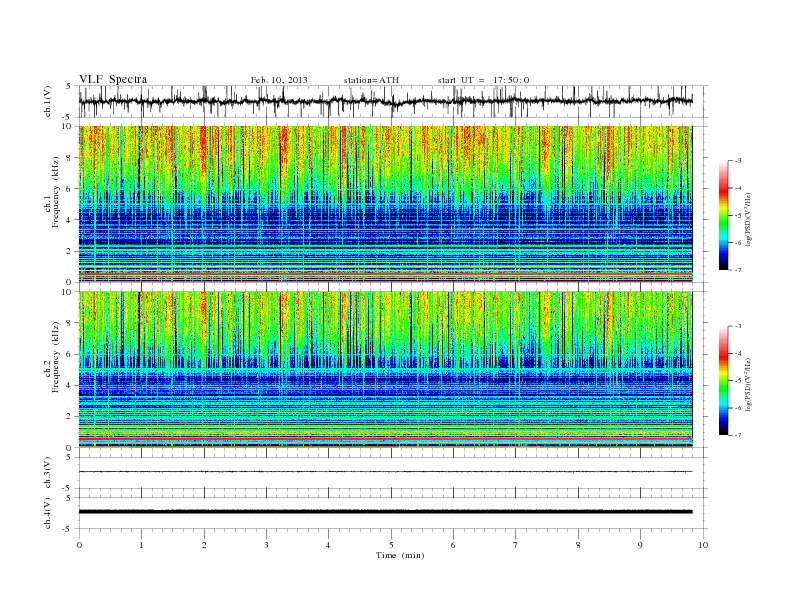Click the ch.2 "Frequency (kHz)" axis label
The height and width of the screenshot is (612, 792).
coord(56,357)
